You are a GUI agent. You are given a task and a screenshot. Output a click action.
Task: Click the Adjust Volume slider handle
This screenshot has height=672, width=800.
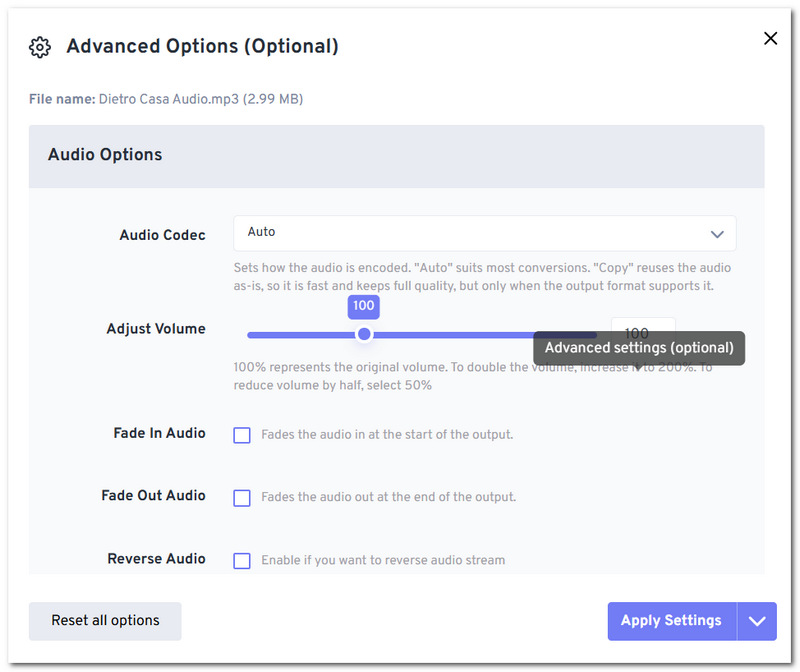364,334
